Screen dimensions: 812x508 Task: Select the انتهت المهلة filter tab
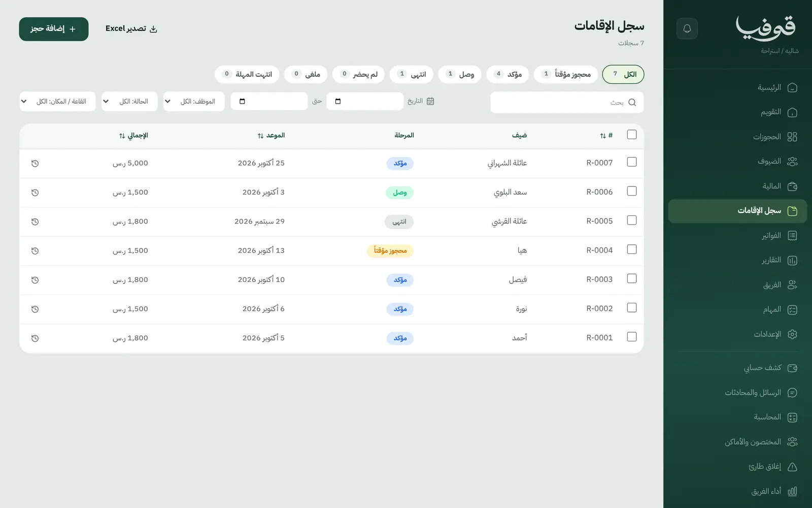click(x=247, y=74)
